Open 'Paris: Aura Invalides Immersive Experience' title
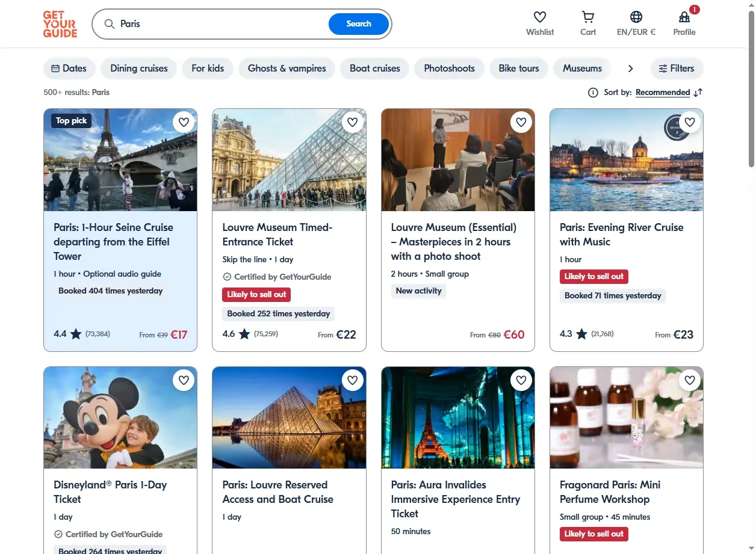The width and height of the screenshot is (756, 554). (456, 499)
